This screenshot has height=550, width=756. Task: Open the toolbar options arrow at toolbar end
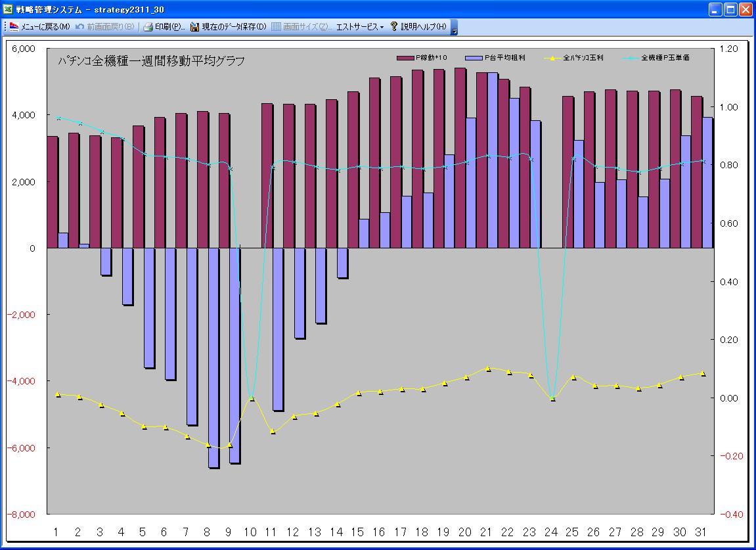pos(454,27)
